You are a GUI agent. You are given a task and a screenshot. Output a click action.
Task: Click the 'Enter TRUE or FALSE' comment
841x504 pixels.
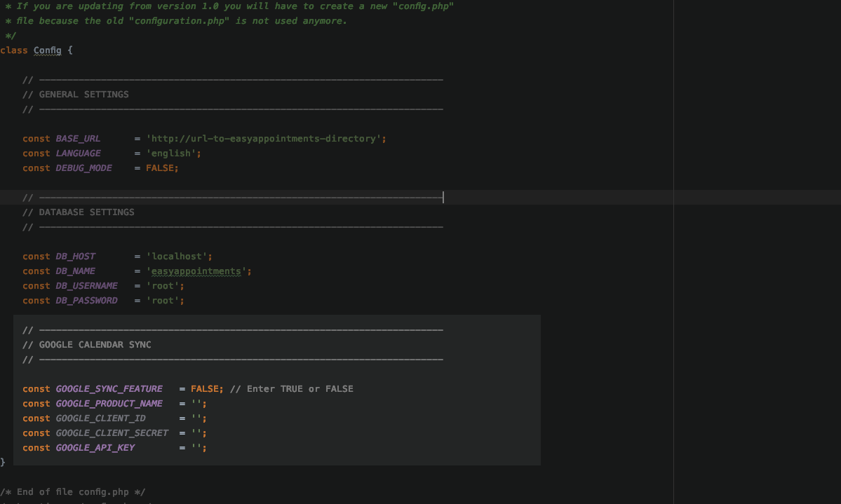pos(292,389)
